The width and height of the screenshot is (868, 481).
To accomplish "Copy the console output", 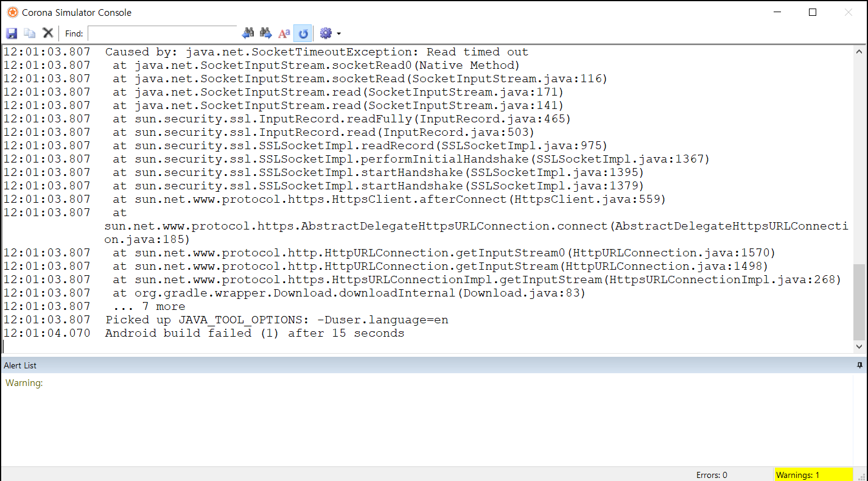I will tap(29, 33).
